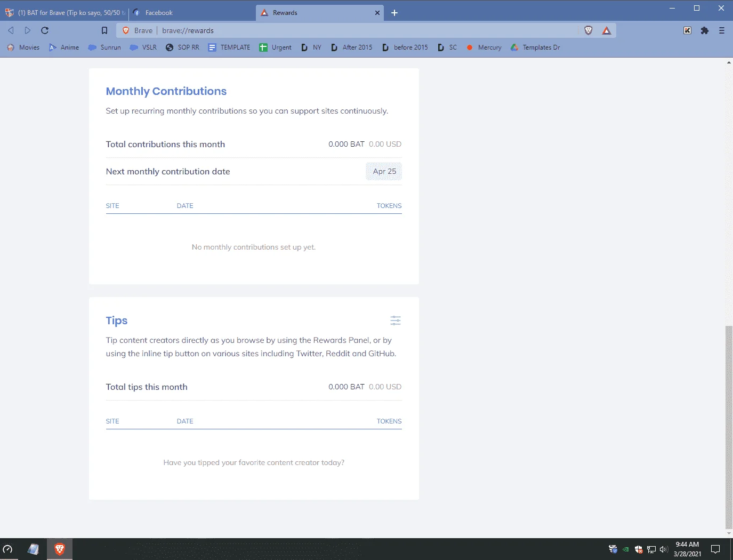Open the Anime bookmark
Viewport: 733px width, 560px height.
64,47
